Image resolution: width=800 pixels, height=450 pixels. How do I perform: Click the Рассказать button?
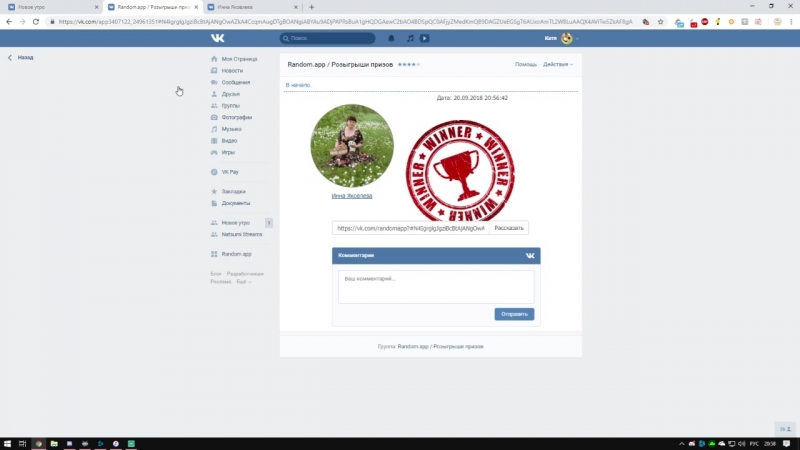(509, 228)
